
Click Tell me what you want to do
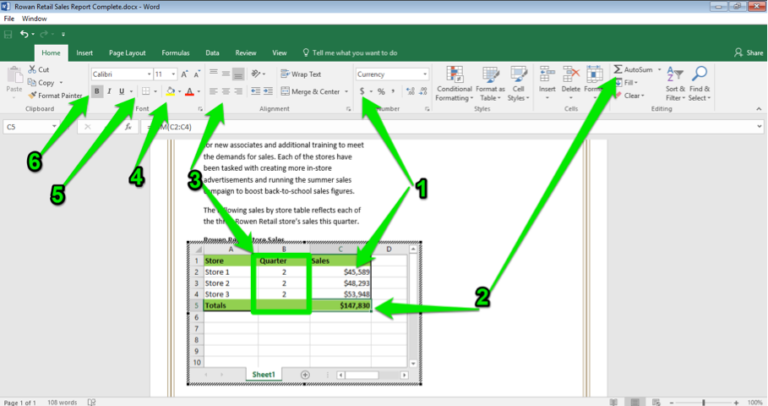(350, 52)
